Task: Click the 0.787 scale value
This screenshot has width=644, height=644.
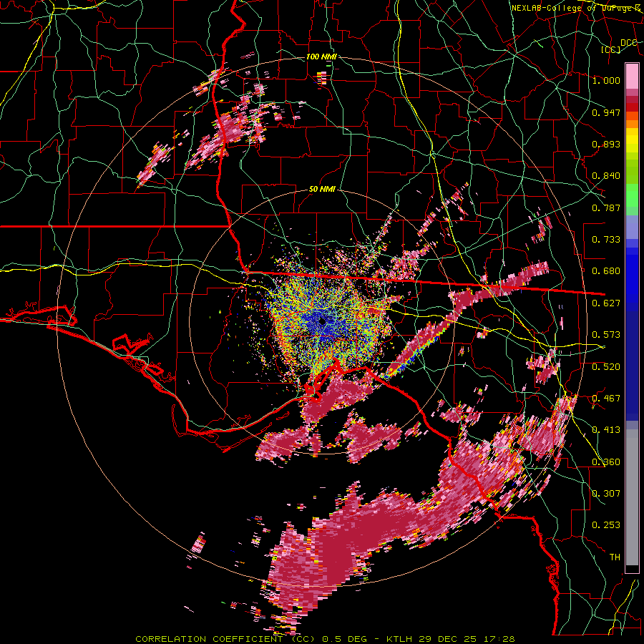Action: pyautogui.click(x=606, y=208)
